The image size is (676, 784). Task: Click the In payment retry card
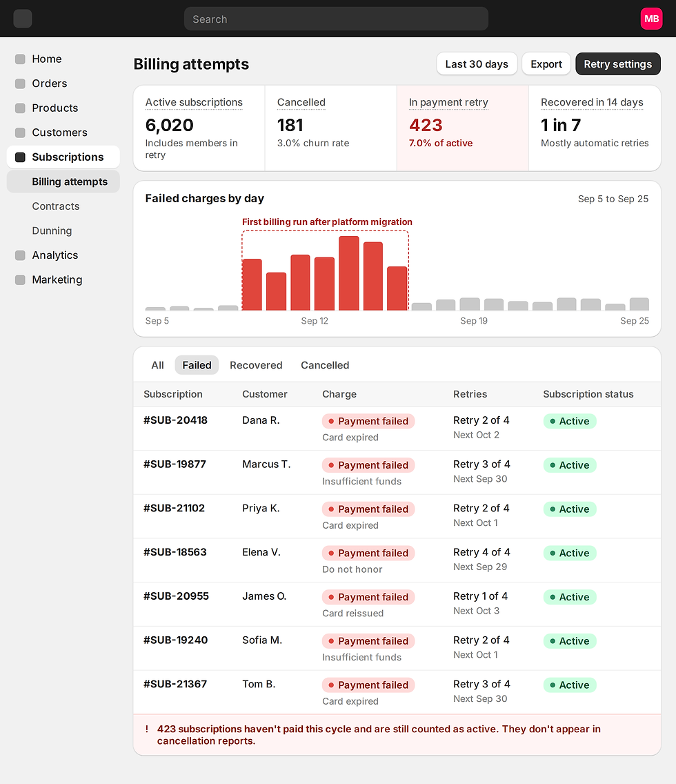[x=463, y=128]
